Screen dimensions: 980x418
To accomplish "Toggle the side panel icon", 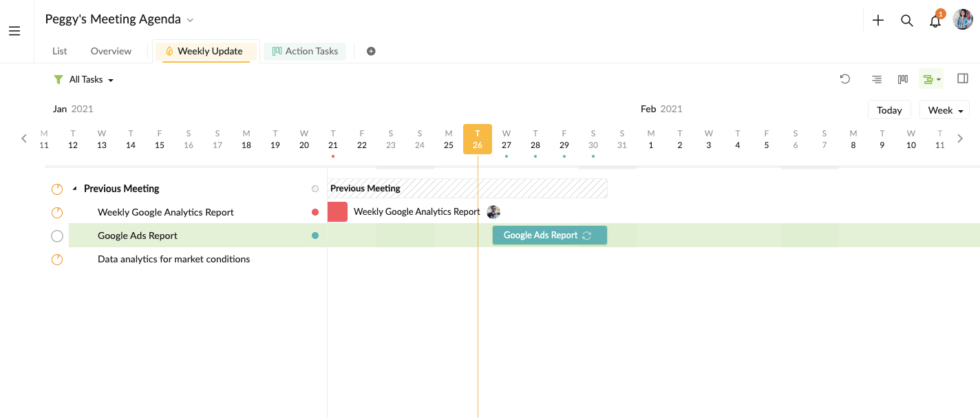I will (x=963, y=79).
